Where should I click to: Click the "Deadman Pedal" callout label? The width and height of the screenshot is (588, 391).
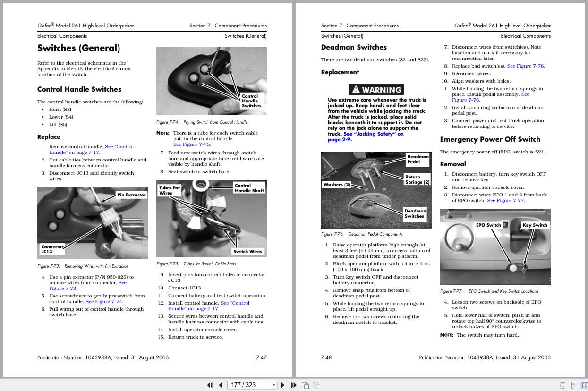click(418, 159)
